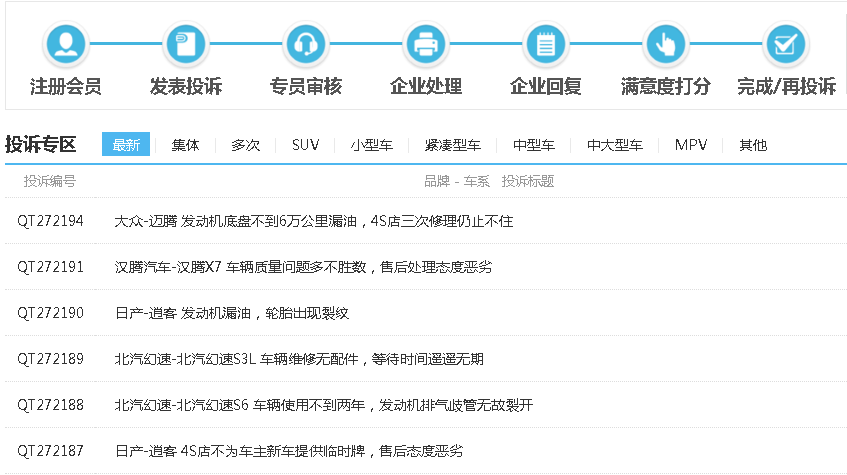Select the 最新 tab
This screenshot has width=847, height=475.
126,145
